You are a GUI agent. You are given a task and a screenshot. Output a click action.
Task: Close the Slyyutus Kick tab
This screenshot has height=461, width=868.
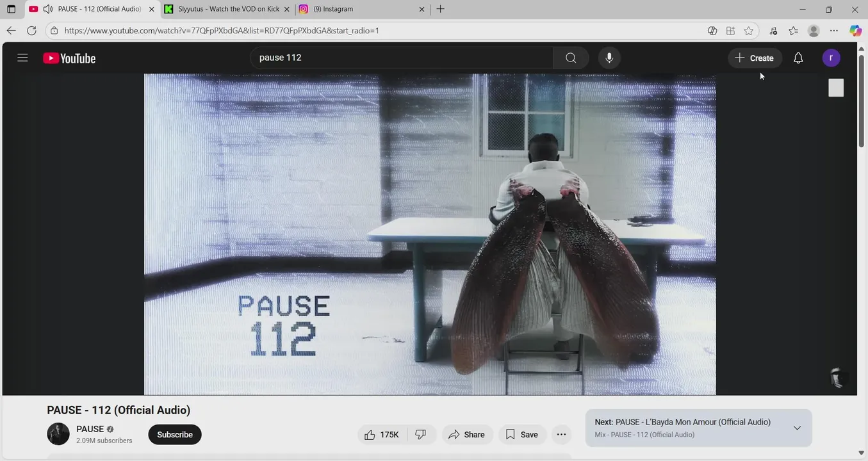tap(287, 9)
